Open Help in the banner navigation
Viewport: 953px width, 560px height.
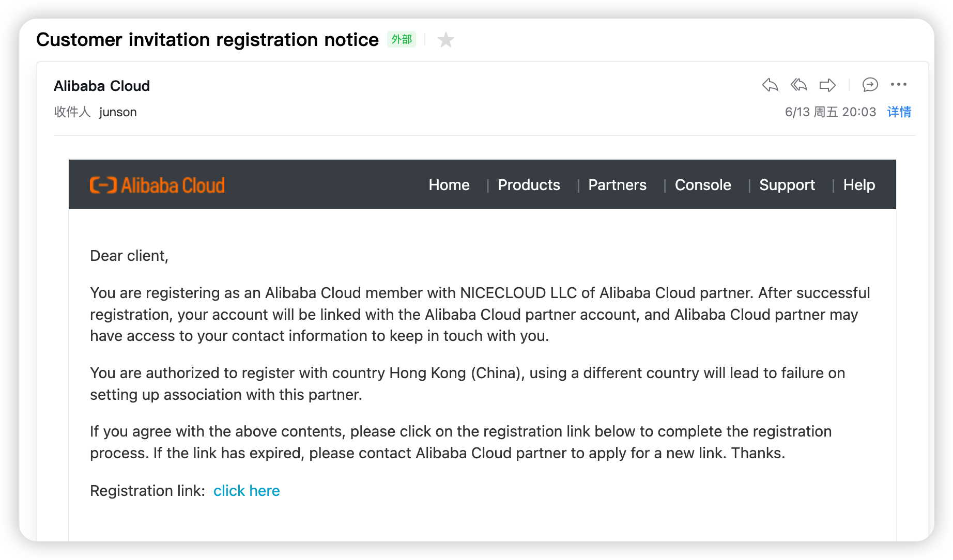[x=859, y=185]
